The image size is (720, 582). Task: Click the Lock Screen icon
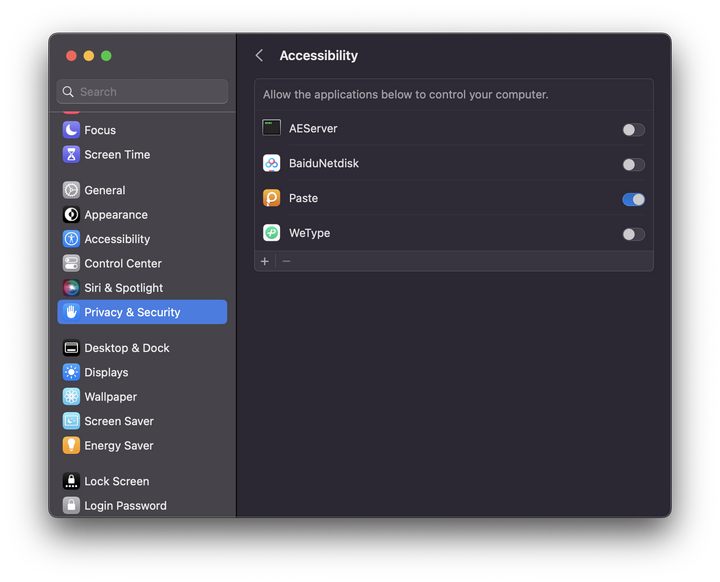pos(71,481)
